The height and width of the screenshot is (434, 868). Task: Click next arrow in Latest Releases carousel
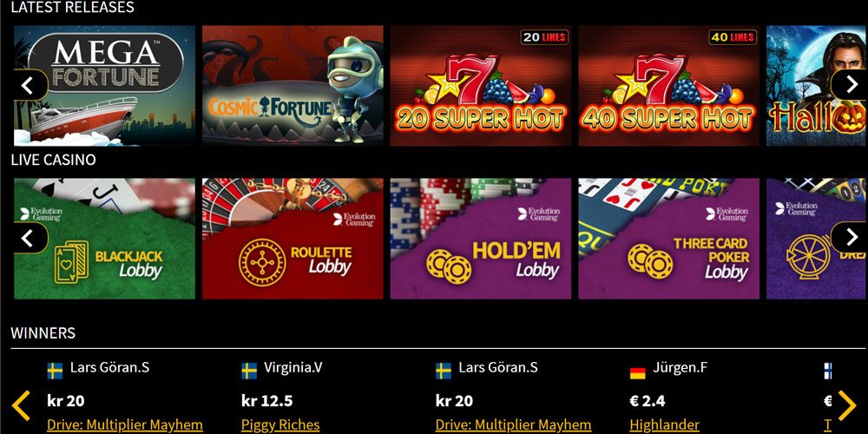(850, 85)
